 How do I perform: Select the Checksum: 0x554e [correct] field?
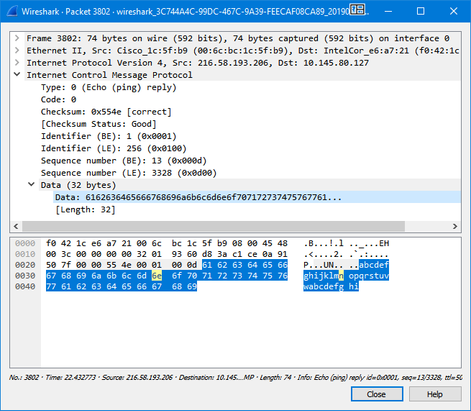[106, 112]
